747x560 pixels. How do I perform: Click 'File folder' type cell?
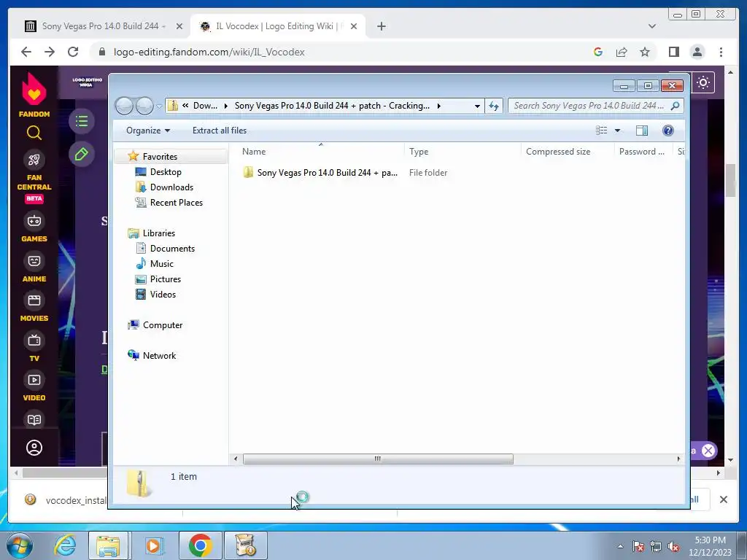(x=427, y=173)
